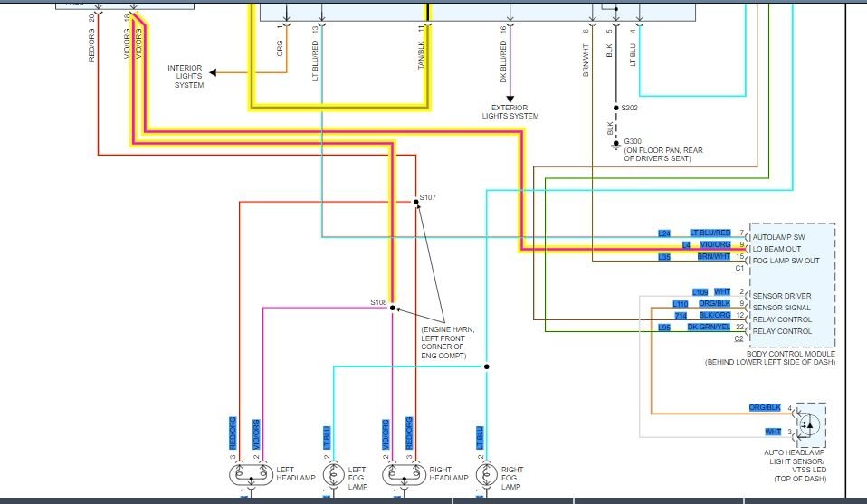This screenshot has width=867, height=504.
Task: Click the BLK/ORG label at BCM pin 12
Action: [714, 315]
